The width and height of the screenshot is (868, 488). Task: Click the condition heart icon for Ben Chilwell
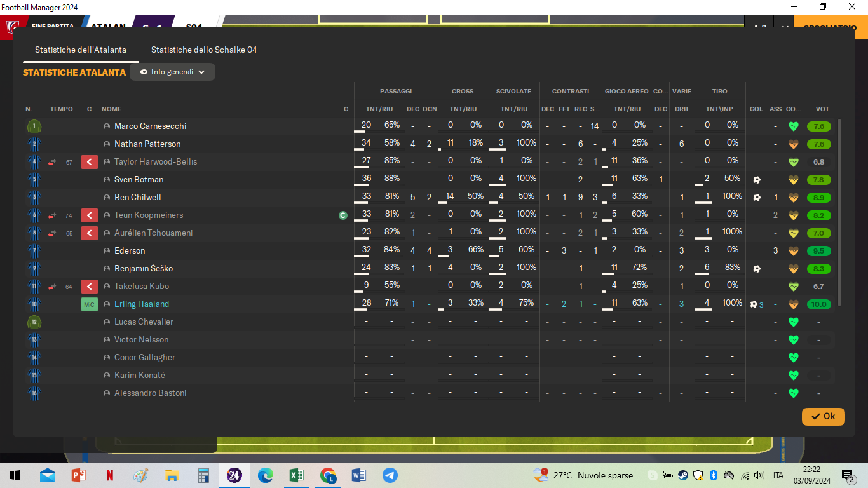tap(793, 198)
